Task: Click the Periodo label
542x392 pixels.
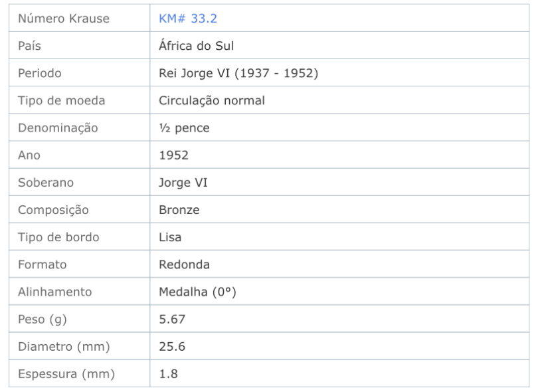Action: point(40,73)
